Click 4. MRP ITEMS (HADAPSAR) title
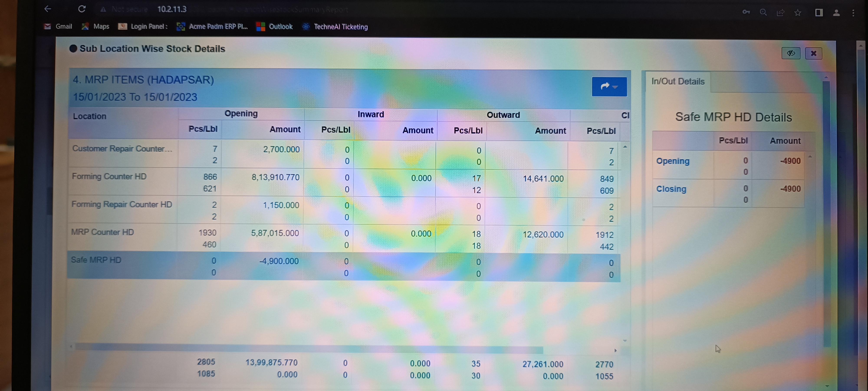The width and height of the screenshot is (868, 391). (143, 80)
